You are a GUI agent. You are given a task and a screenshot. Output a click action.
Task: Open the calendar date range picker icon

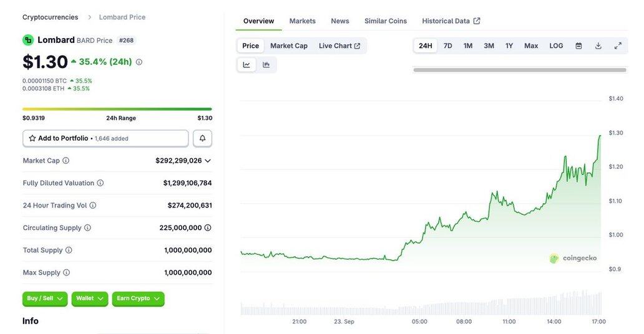tap(578, 45)
